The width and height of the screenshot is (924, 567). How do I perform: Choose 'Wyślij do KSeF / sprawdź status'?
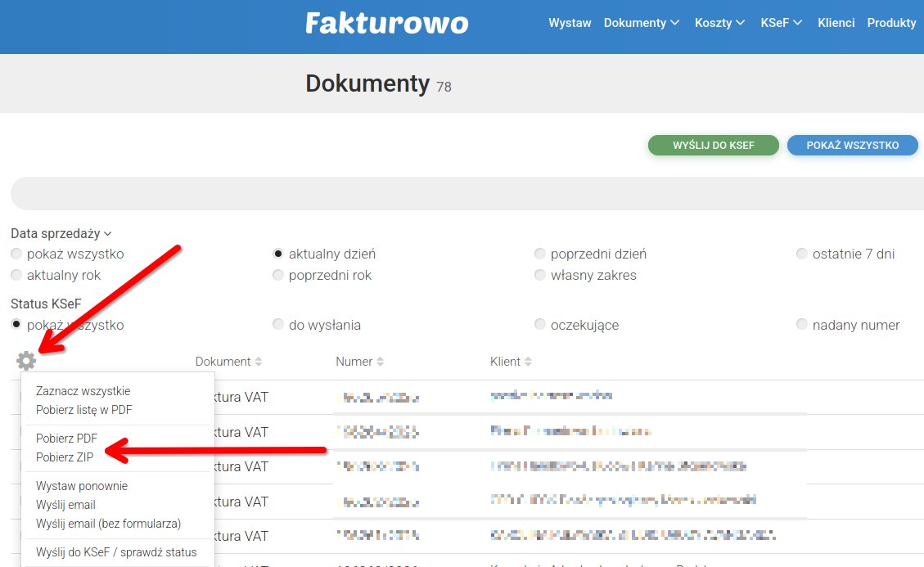116,552
